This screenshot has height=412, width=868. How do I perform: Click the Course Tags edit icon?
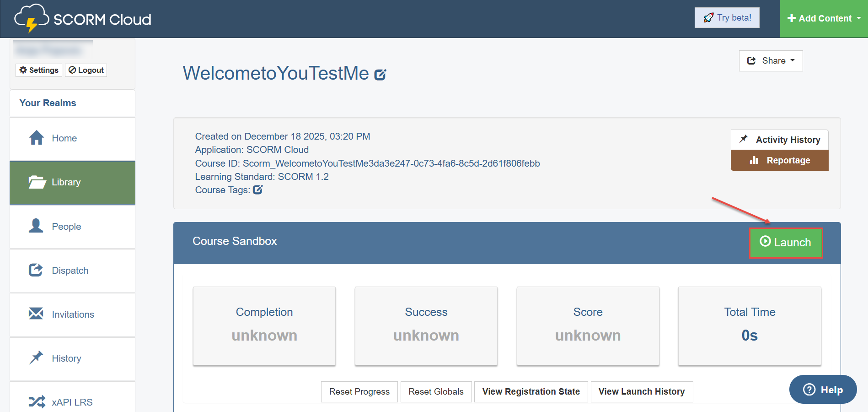coord(258,190)
